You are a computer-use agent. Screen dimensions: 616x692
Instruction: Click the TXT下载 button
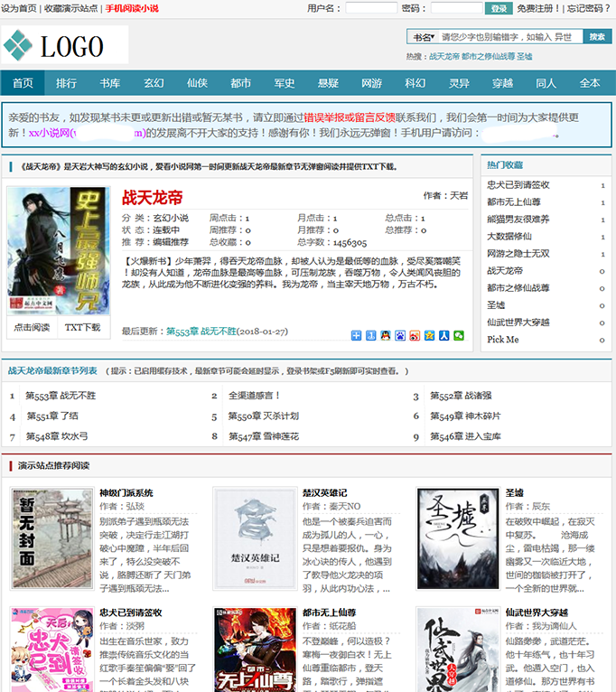(83, 327)
